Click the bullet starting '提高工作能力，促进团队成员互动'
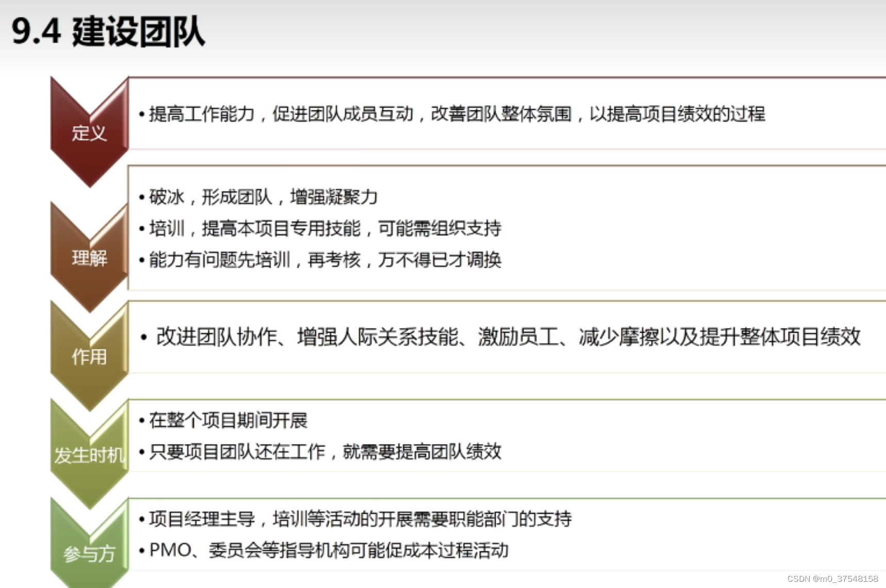 [452, 114]
